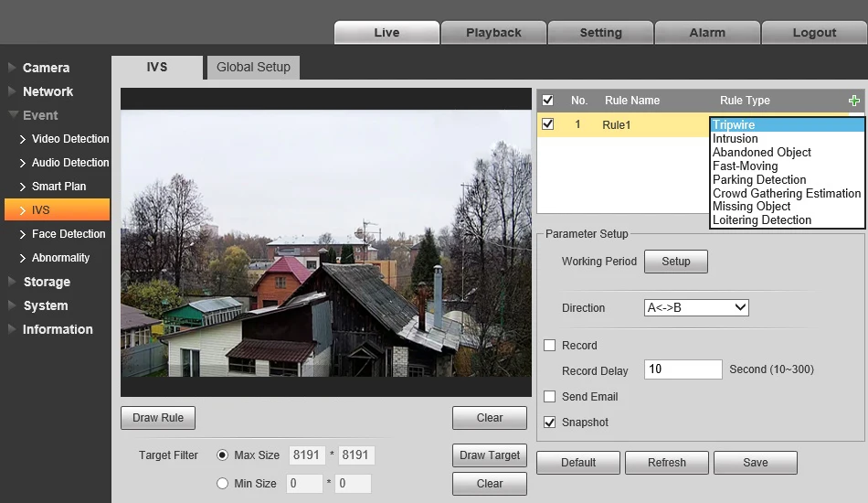Screen dimensions: 868x503
Task: Enable the Send Email checkbox
Action: (549, 397)
